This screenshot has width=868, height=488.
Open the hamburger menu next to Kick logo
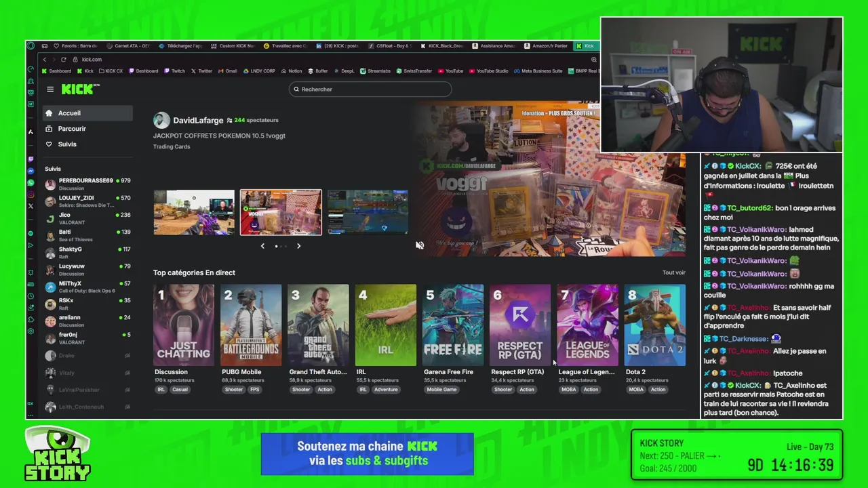point(50,89)
